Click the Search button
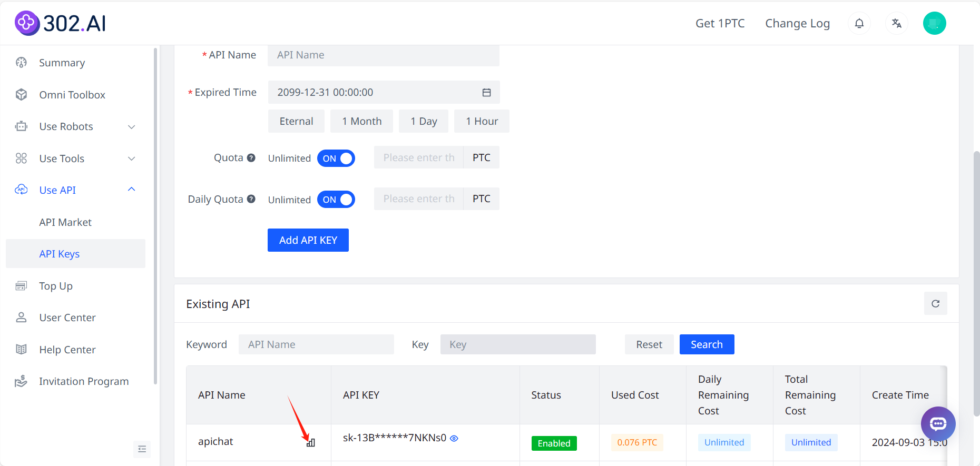The height and width of the screenshot is (466, 980). (707, 344)
